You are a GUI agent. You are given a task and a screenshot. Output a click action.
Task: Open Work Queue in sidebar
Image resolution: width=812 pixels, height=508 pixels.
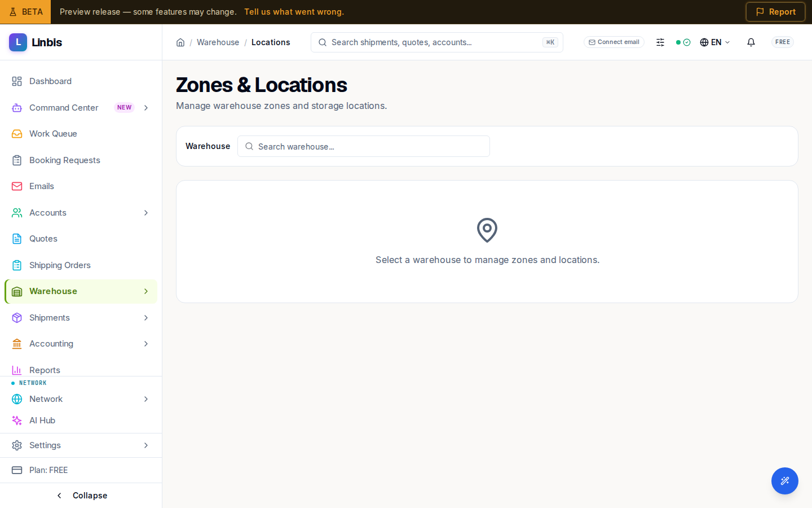coord(81,134)
